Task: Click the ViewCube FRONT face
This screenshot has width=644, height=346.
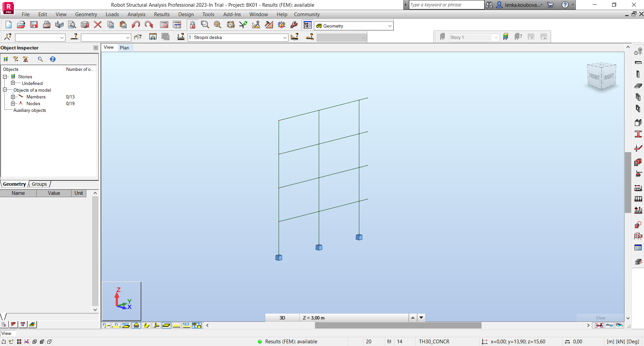Action: click(594, 77)
